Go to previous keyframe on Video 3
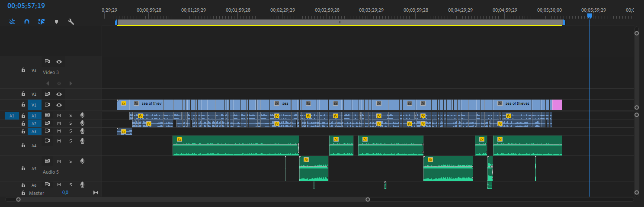Image resolution: width=644 pixels, height=207 pixels. coord(48,83)
